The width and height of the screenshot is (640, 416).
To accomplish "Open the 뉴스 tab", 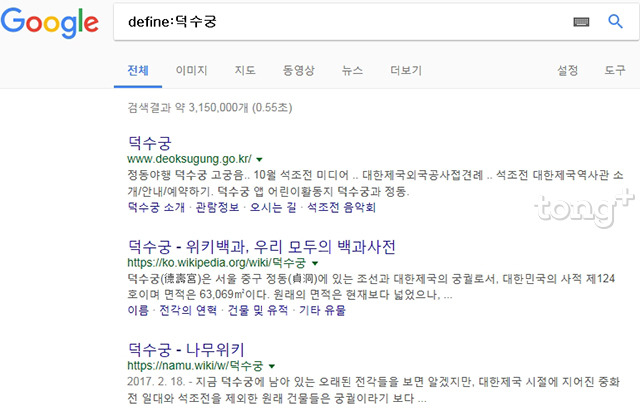I will click(x=352, y=70).
